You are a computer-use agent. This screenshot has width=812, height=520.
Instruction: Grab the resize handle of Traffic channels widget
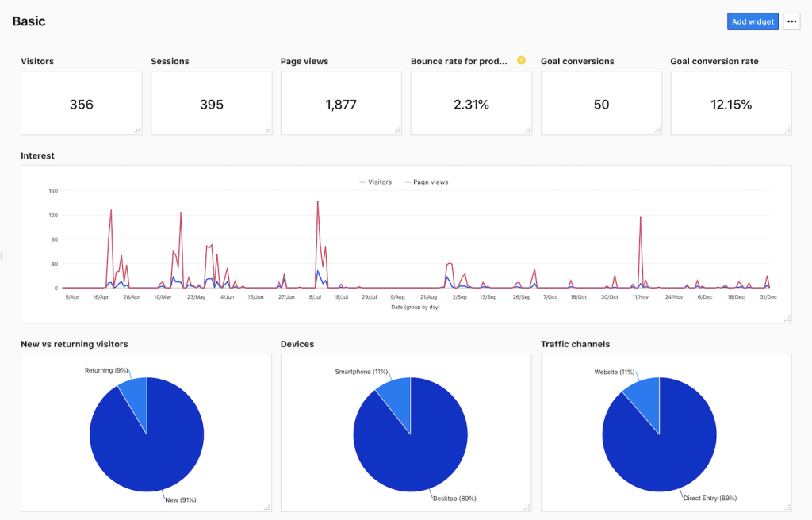[x=787, y=507]
